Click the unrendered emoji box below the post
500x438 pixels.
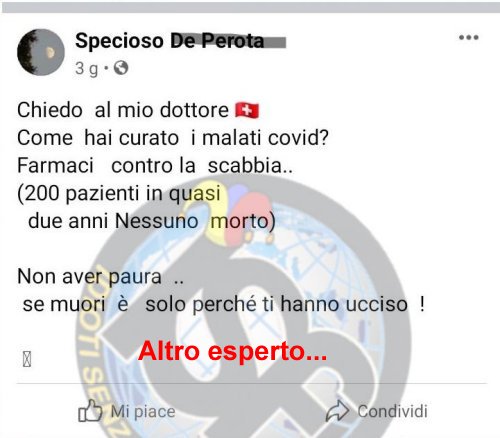(27, 359)
